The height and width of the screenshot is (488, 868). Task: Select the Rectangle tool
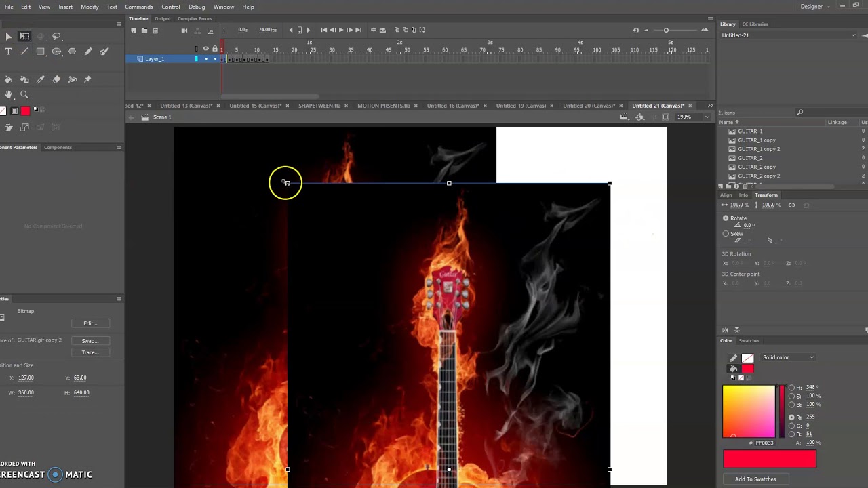pyautogui.click(x=40, y=52)
